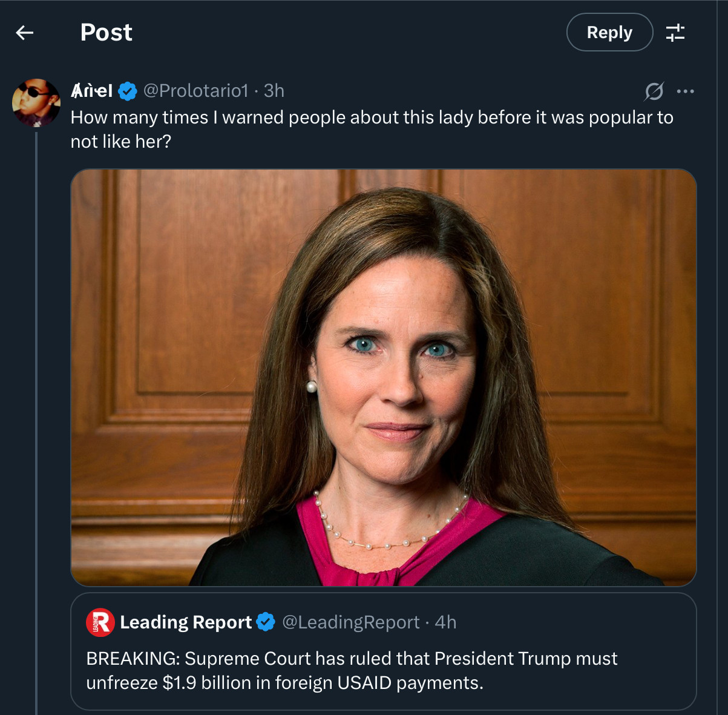Open the Ariel display name link
Image resolution: width=728 pixels, height=715 pixels.
(92, 91)
